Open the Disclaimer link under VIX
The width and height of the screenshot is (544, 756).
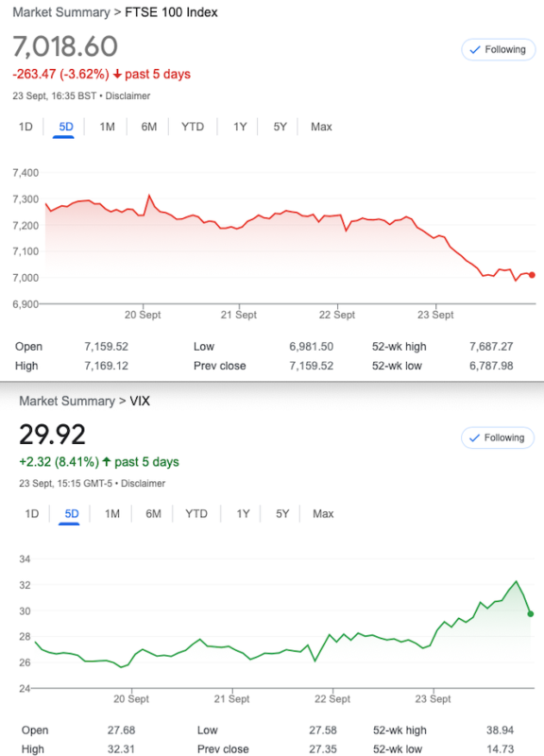(144, 484)
